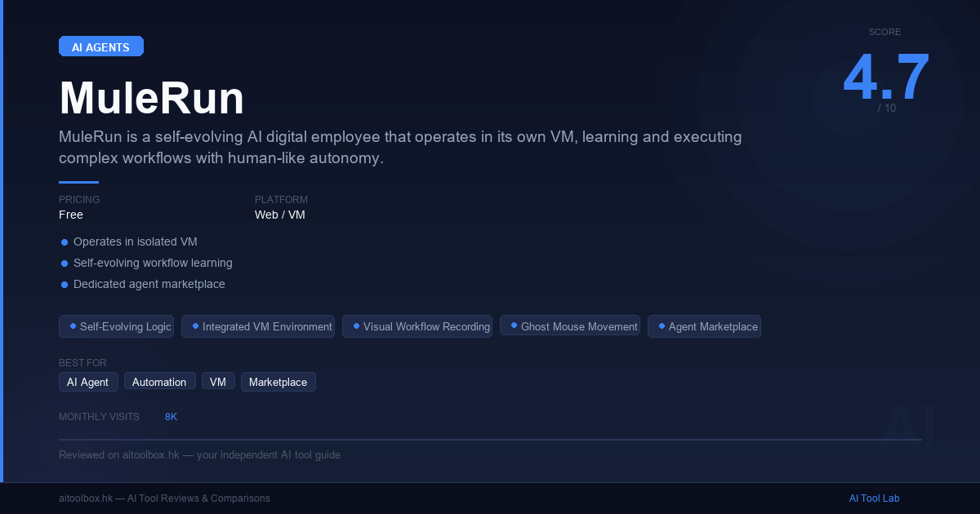Viewport: 980px width, 514px height.
Task: Click the Web / VM platform value
Action: pyautogui.click(x=280, y=215)
